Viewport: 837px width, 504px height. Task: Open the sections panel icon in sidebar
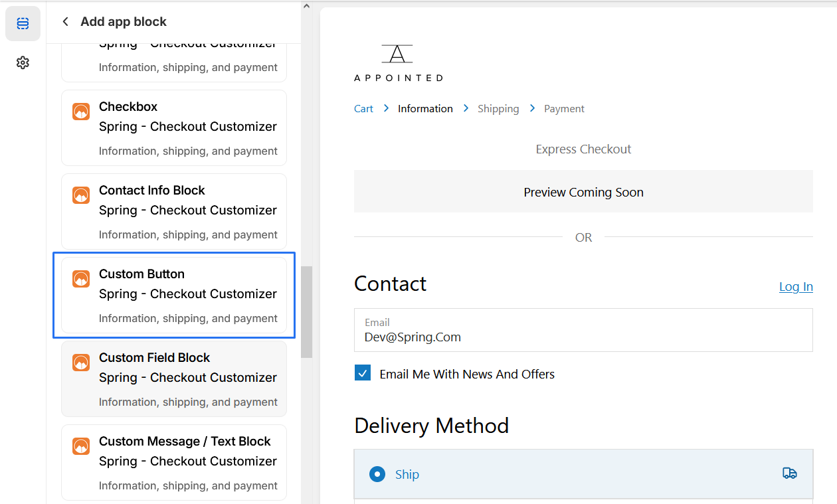coord(23,24)
